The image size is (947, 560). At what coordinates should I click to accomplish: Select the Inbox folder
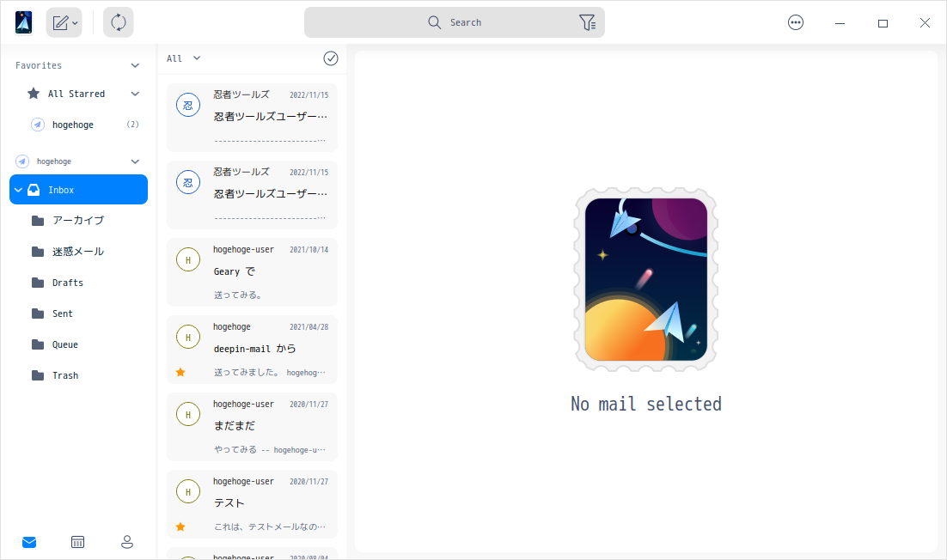[x=78, y=190]
